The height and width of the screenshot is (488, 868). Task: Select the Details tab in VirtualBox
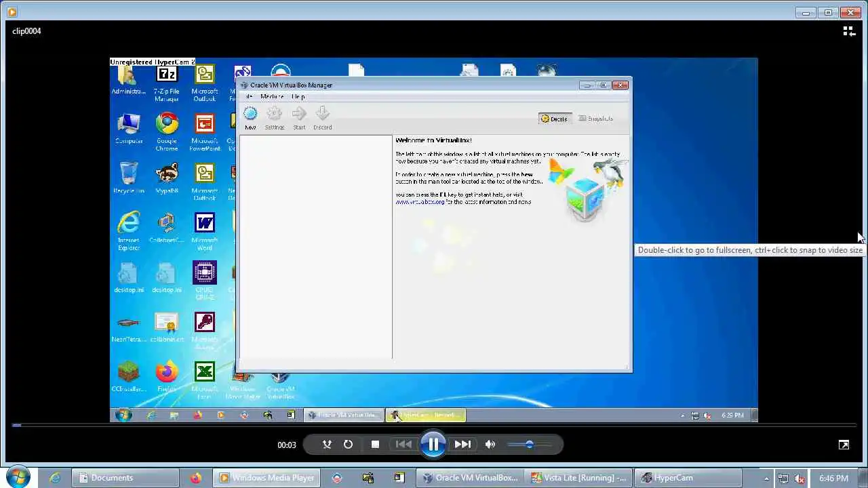[x=554, y=119]
